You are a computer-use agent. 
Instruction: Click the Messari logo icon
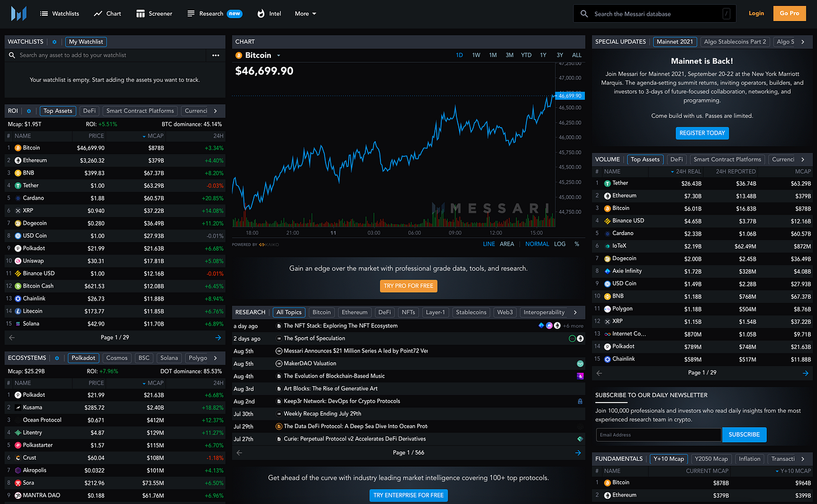(19, 13)
